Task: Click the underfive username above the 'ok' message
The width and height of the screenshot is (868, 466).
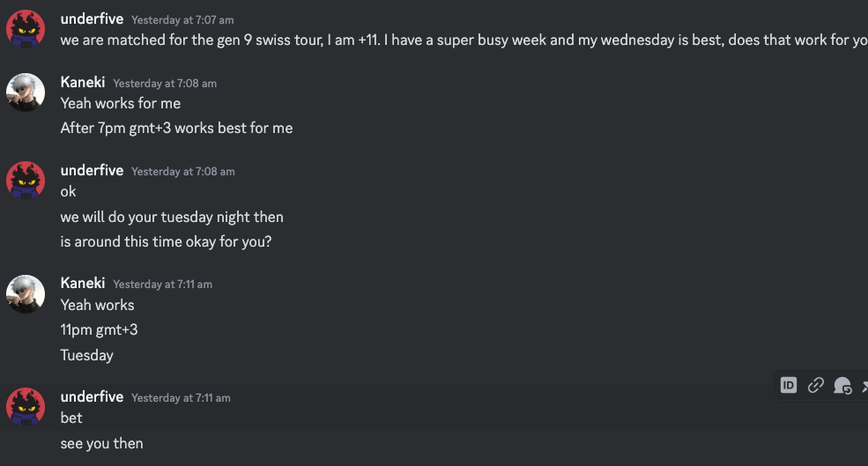Action: coord(92,171)
